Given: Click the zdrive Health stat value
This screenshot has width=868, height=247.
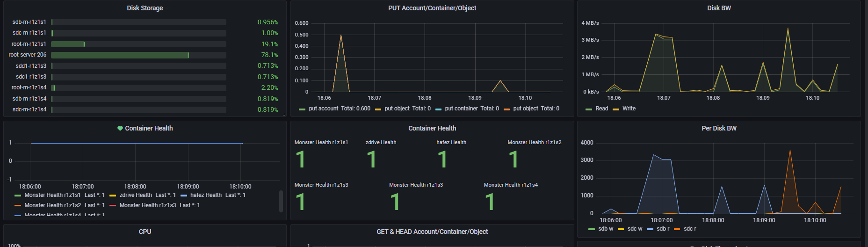Looking at the screenshot, I should tap(372, 160).
